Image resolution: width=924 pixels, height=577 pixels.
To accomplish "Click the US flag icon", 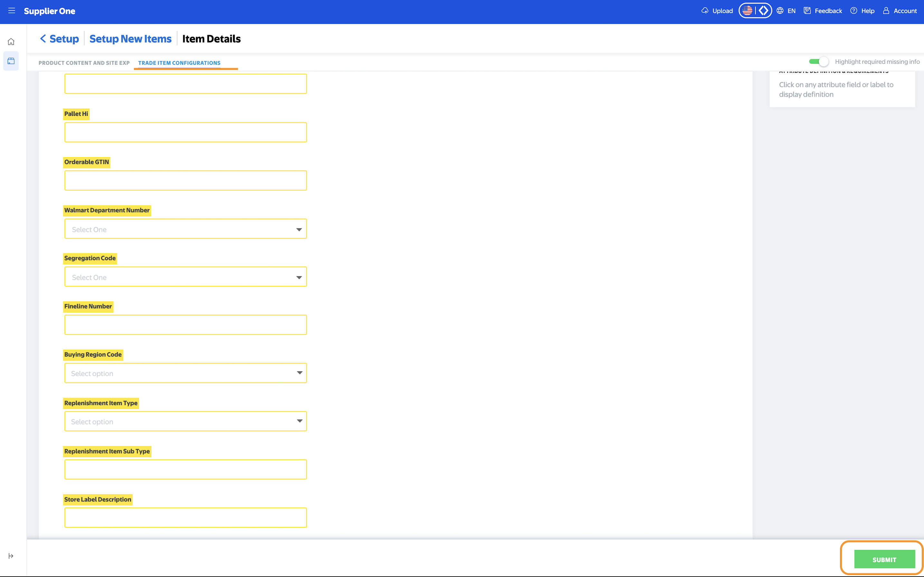I will (747, 11).
